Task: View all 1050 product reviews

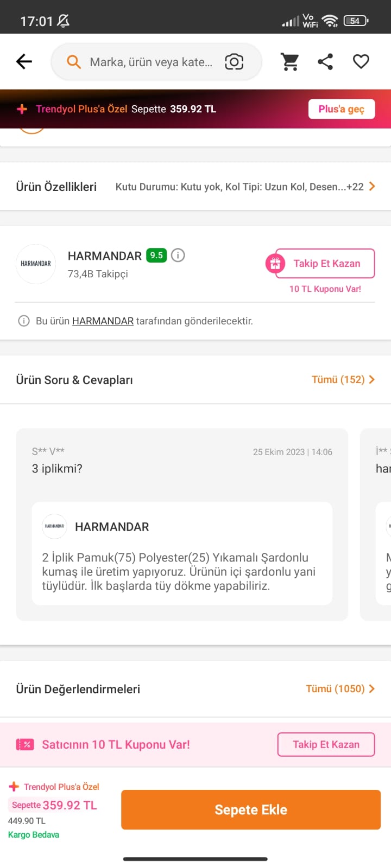Action: [340, 689]
